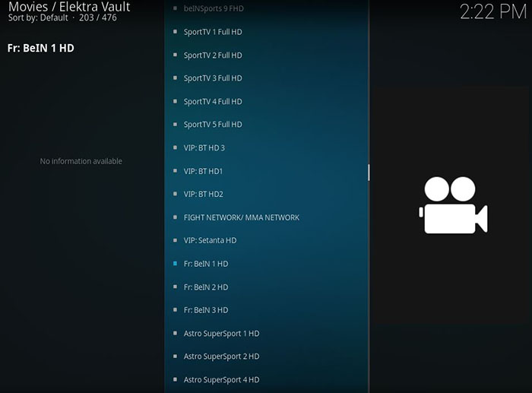Click the bullet beside Astro SuperSport 1 HD
Screen dimensions: 532x393
pyautogui.click(x=175, y=333)
